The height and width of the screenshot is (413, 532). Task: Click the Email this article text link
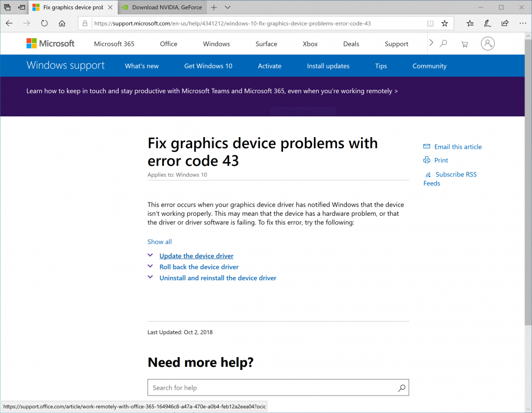(458, 147)
